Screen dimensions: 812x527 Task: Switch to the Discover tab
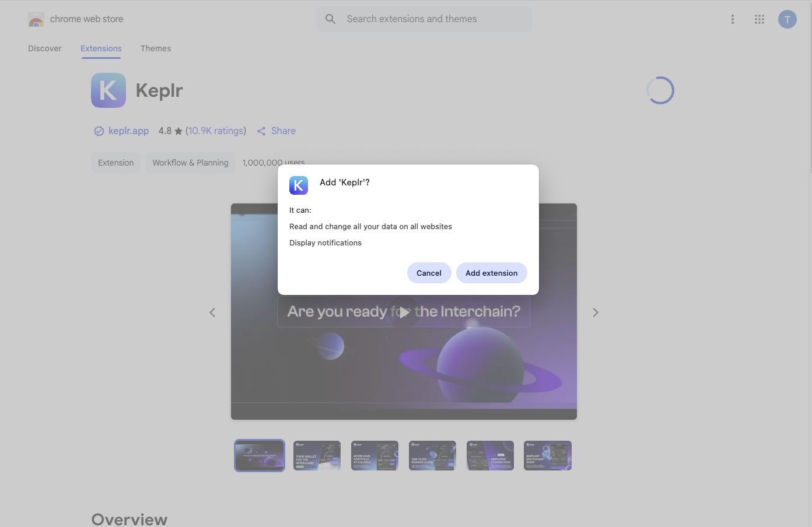tap(45, 48)
